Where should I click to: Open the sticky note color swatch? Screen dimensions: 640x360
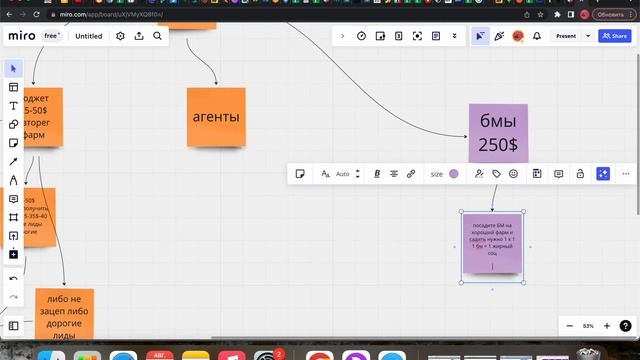[x=453, y=174]
